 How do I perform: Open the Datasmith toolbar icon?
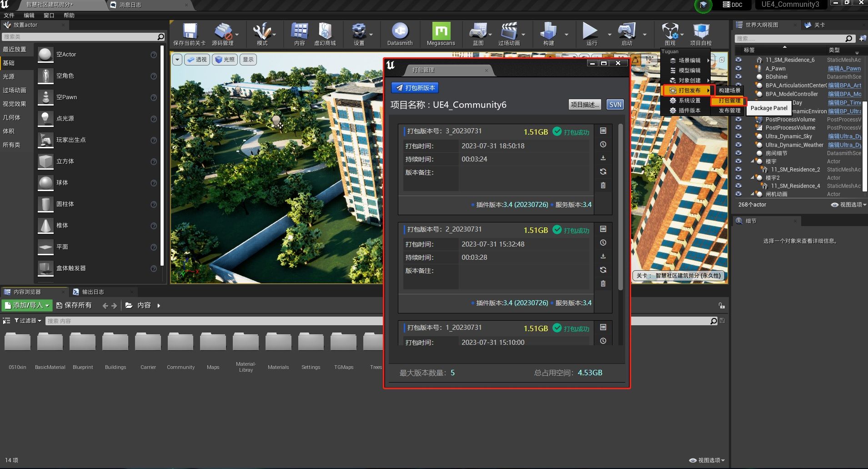[400, 31]
